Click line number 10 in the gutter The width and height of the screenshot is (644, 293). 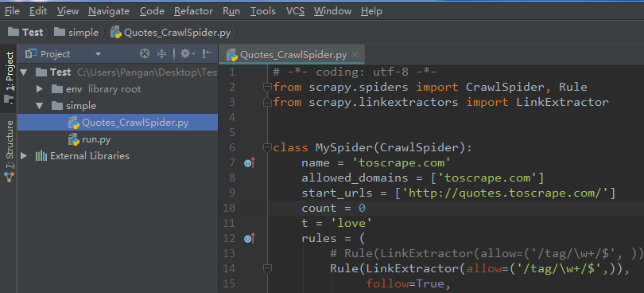pos(228,208)
